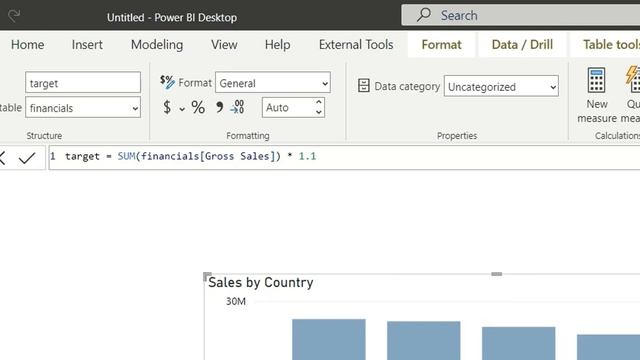This screenshot has width=640, height=360.
Task: Click the 30M axis label
Action: tap(236, 302)
